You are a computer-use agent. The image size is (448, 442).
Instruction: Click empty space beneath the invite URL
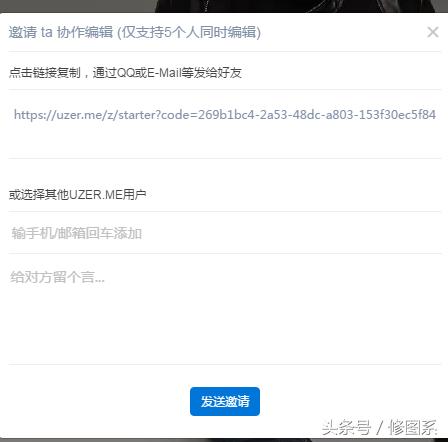click(x=225, y=140)
